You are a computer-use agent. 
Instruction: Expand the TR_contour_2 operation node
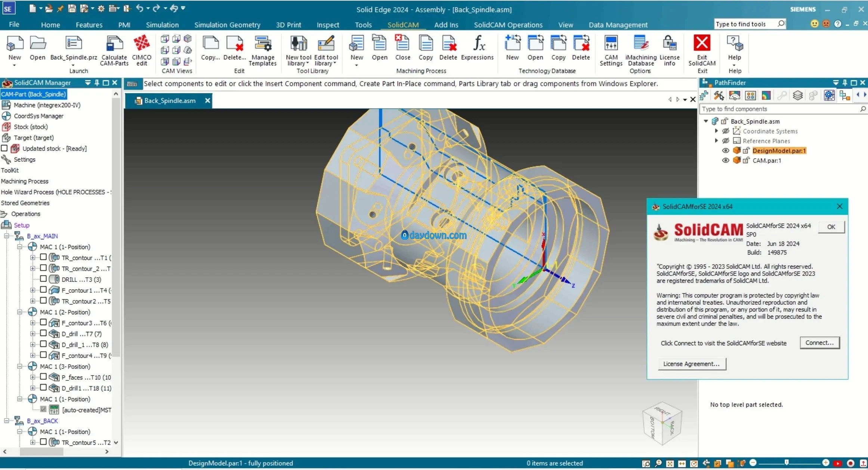33,268
